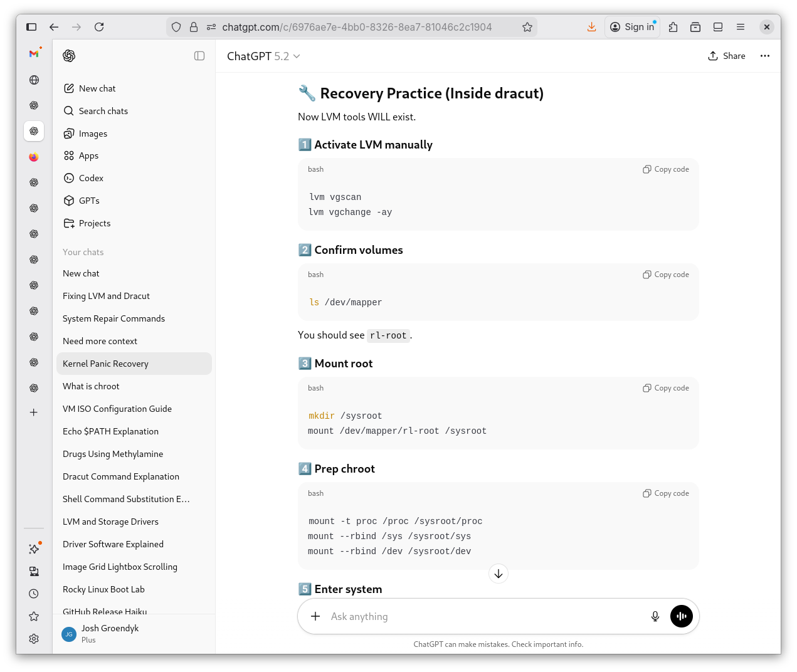Click the browser reload button
This screenshot has height=672, width=797.
[99, 27]
